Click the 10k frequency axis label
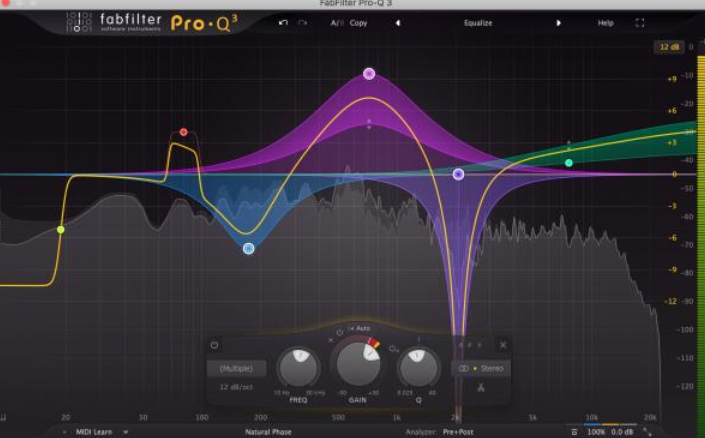Image resolution: width=705 pixels, height=438 pixels. 592,417
